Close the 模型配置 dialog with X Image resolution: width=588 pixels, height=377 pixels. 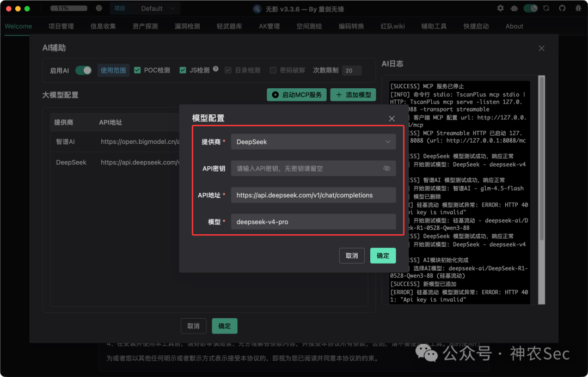(392, 119)
